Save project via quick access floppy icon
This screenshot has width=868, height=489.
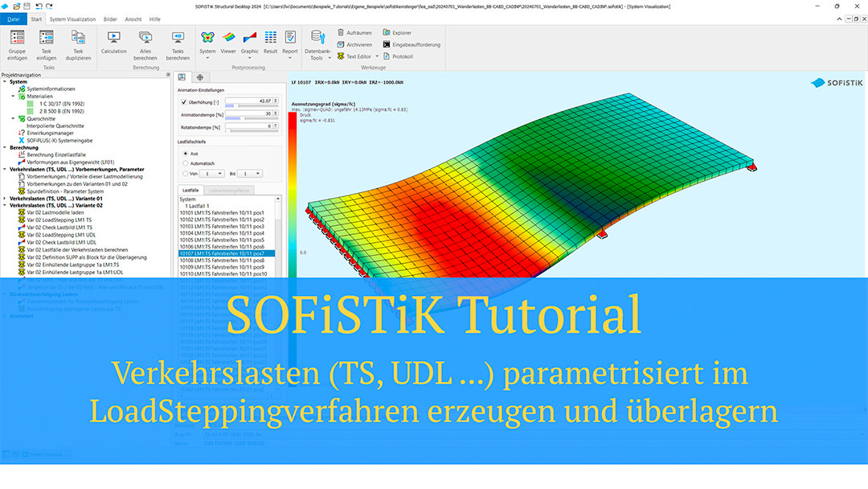click(27, 6)
